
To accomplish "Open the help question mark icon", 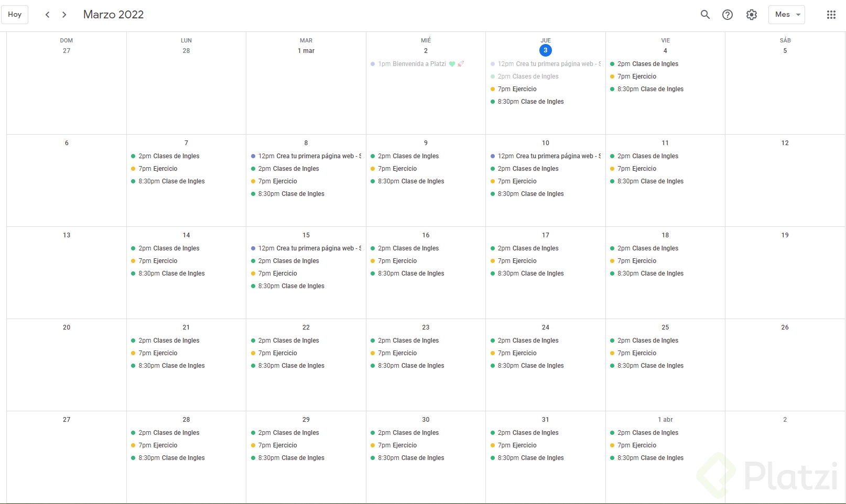I will (x=728, y=15).
